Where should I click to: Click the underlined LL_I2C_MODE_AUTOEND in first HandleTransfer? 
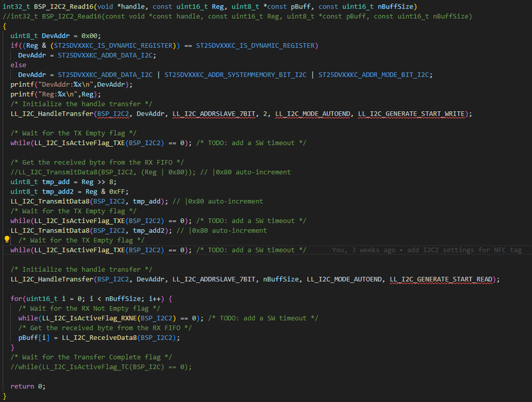tap(313, 114)
